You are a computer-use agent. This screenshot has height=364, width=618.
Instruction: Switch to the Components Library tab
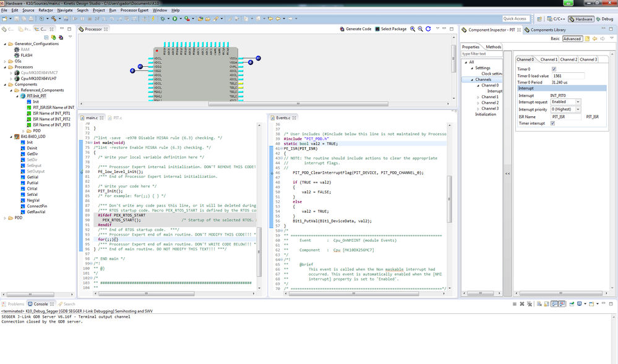click(x=547, y=30)
